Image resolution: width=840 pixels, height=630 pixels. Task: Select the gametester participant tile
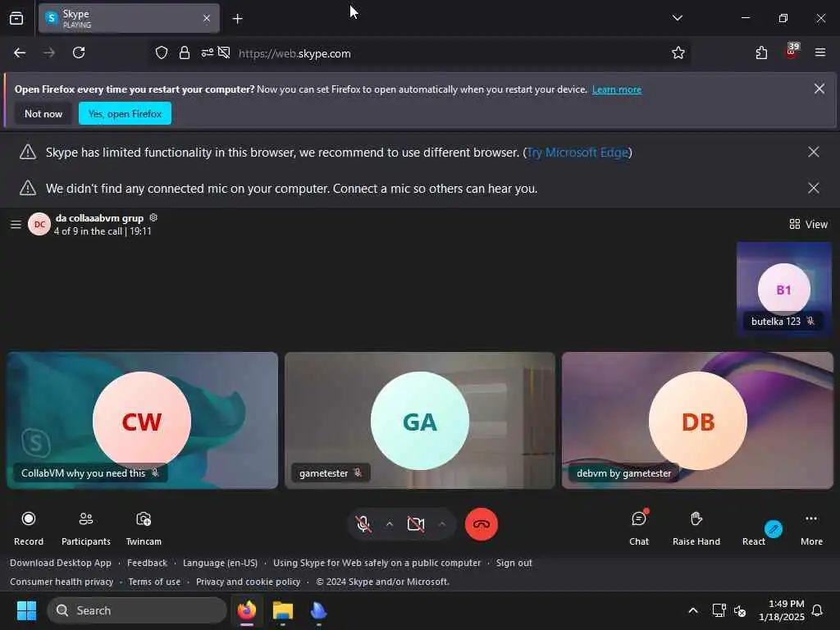click(419, 420)
